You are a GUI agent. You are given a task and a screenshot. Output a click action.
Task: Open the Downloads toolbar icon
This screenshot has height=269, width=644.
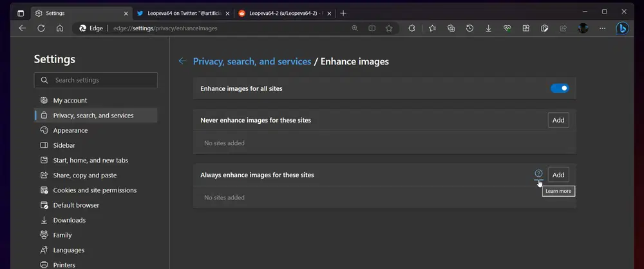click(x=489, y=28)
